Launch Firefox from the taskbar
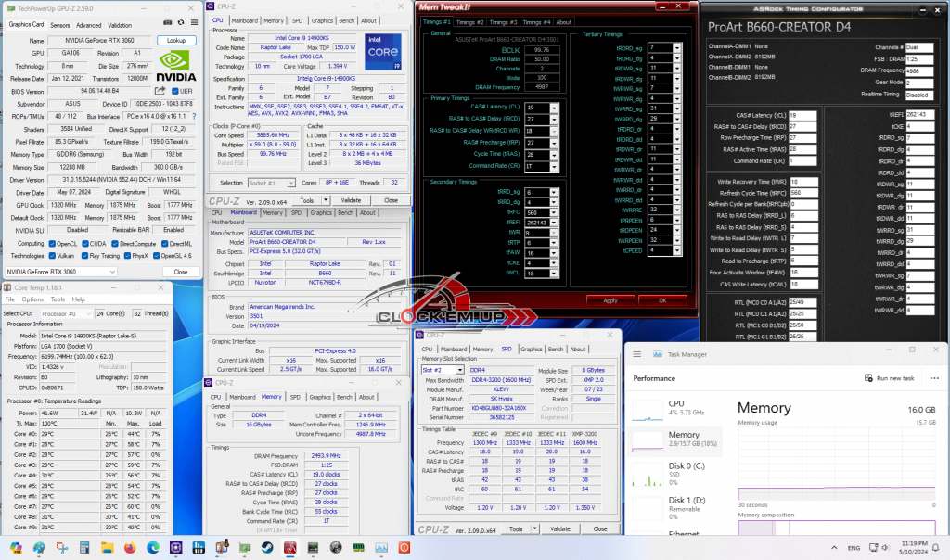This screenshot has height=560, width=950. 130,548
